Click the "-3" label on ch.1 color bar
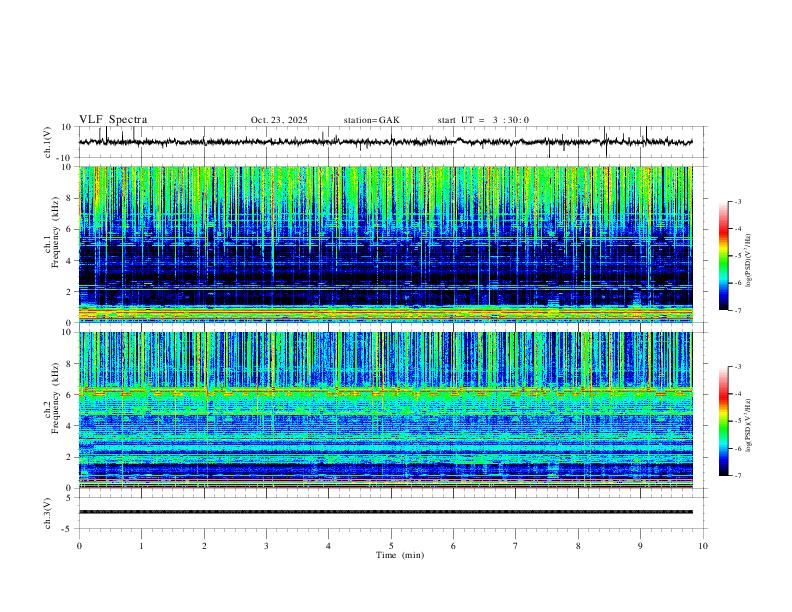Viewport: 792px width, 612px height. (737, 201)
